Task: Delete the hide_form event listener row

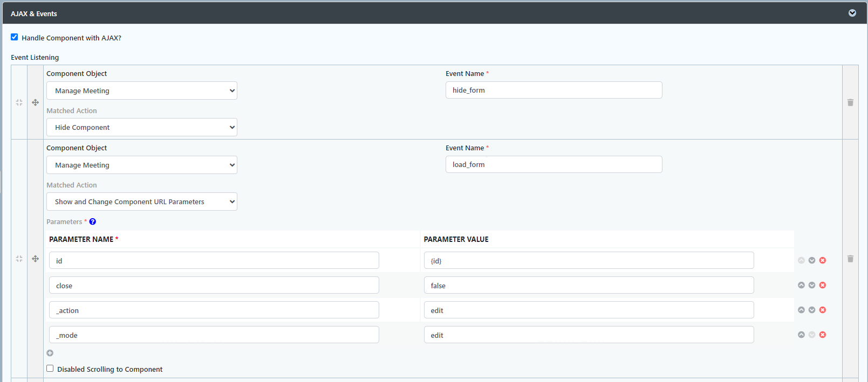Action: tap(850, 102)
